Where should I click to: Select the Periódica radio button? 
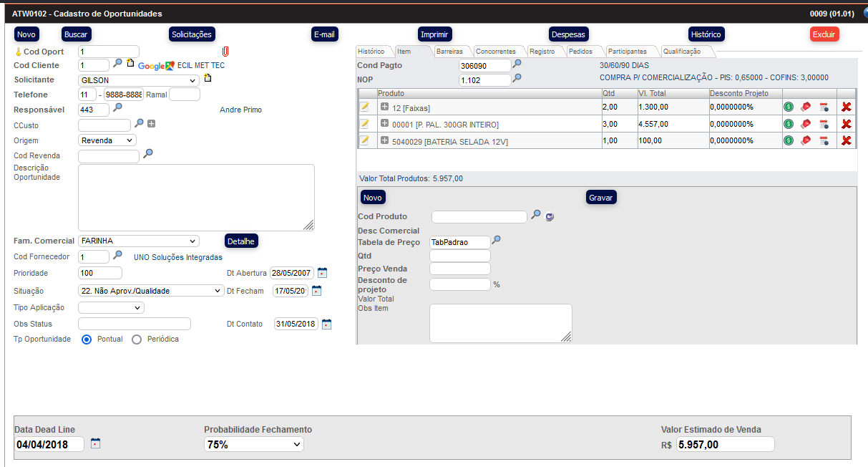pos(137,340)
